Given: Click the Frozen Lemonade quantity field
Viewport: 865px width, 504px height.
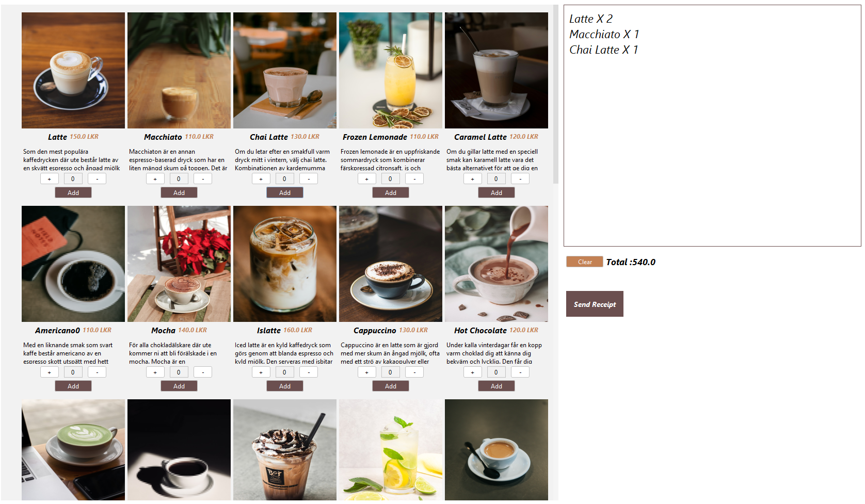Looking at the screenshot, I should [390, 179].
